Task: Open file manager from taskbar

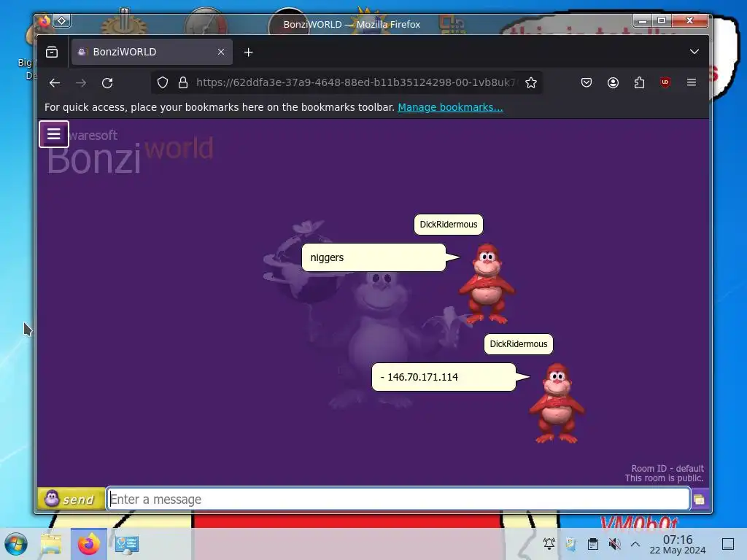Action: click(51, 544)
